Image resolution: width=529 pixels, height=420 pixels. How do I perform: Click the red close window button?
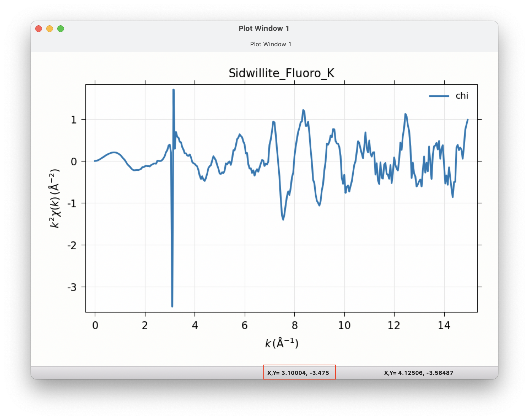point(39,29)
